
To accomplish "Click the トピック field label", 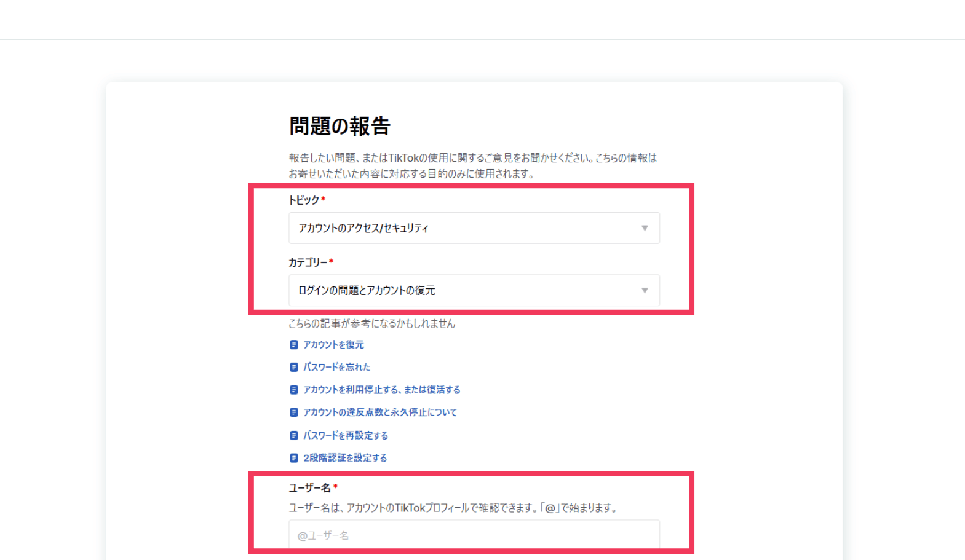I will (304, 200).
